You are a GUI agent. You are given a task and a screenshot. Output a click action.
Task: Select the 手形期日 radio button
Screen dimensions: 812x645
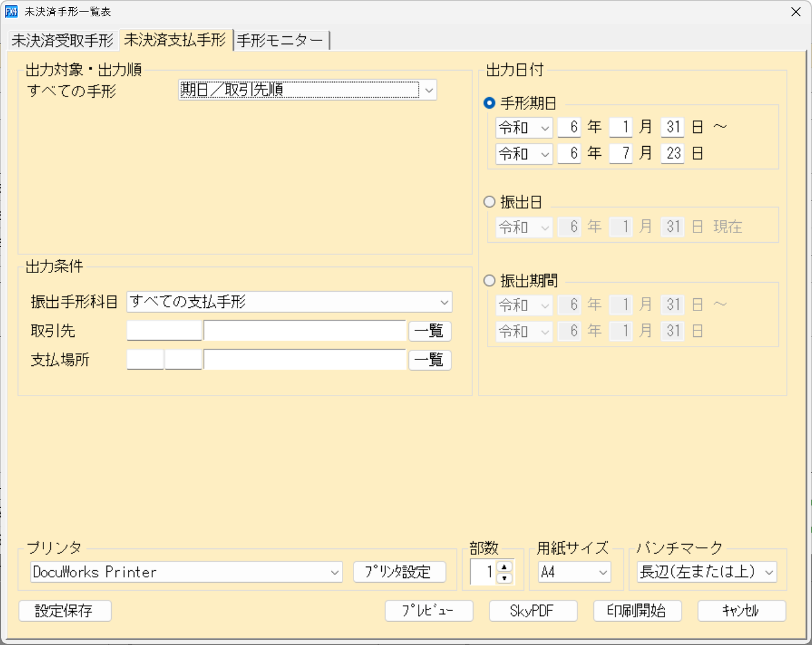tap(489, 103)
